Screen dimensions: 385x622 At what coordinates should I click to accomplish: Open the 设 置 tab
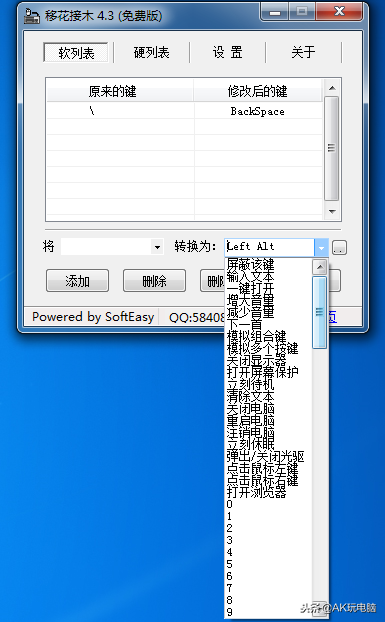coord(228,52)
